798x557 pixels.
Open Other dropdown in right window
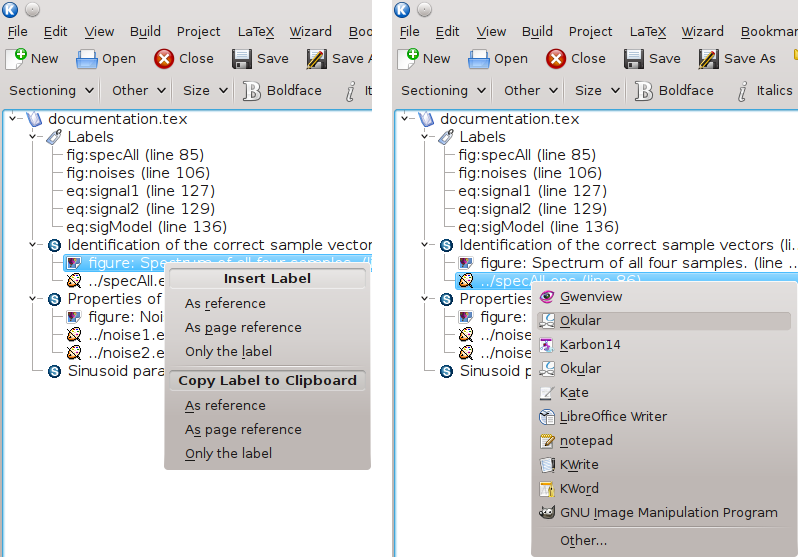coord(531,91)
